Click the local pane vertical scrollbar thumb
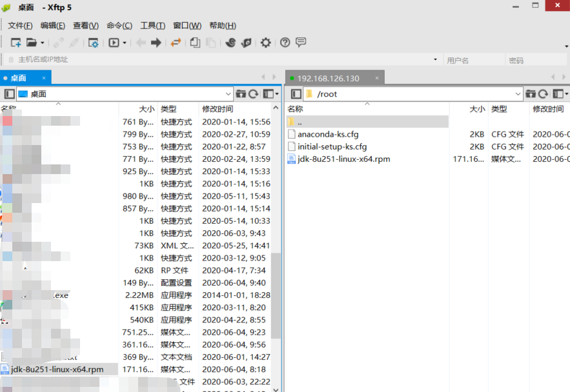This screenshot has width=570, height=392. (276, 295)
